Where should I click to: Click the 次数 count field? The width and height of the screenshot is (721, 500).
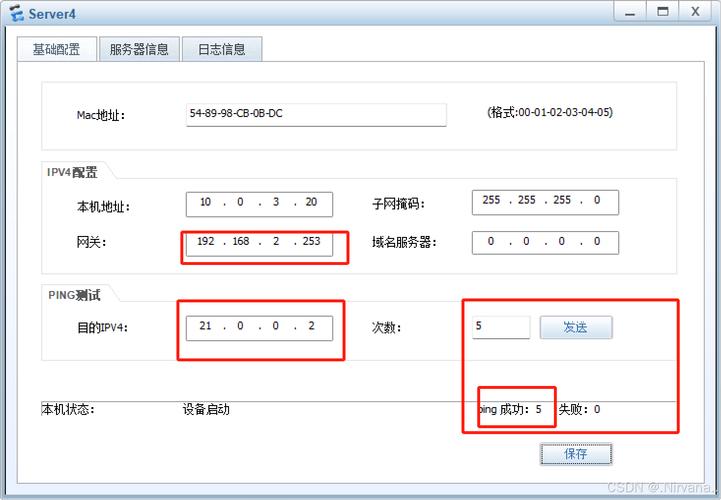pyautogui.click(x=501, y=327)
